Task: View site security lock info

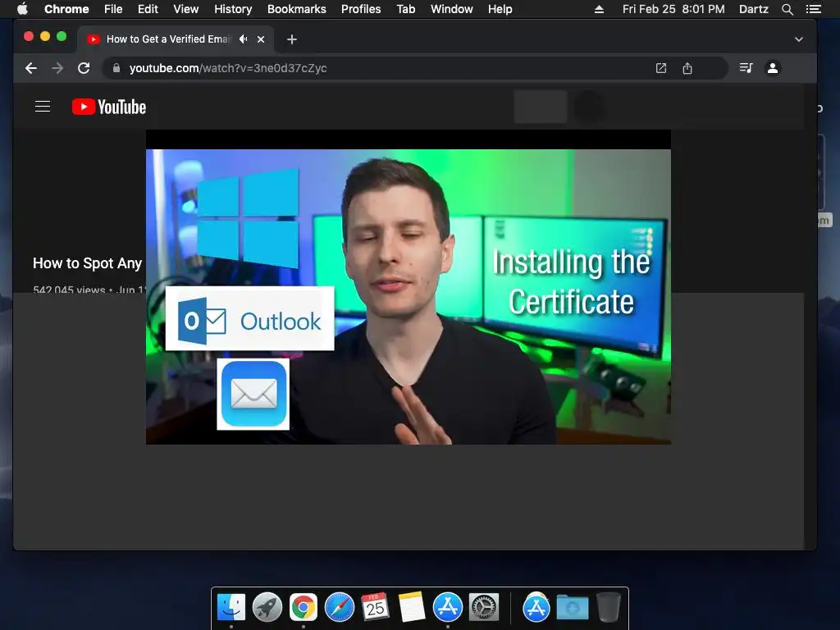Action: pyautogui.click(x=116, y=68)
